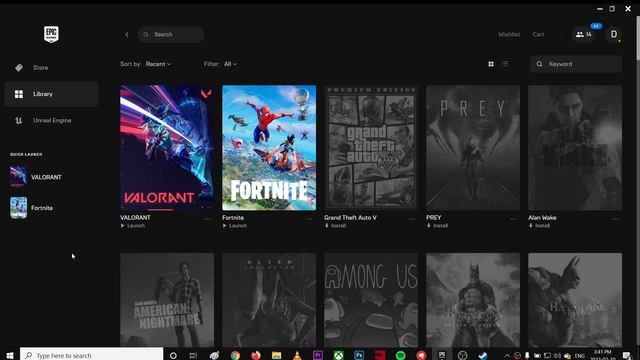Open the Fortnite options ellipsis menu
This screenshot has height=360, width=640.
pyautogui.click(x=309, y=219)
